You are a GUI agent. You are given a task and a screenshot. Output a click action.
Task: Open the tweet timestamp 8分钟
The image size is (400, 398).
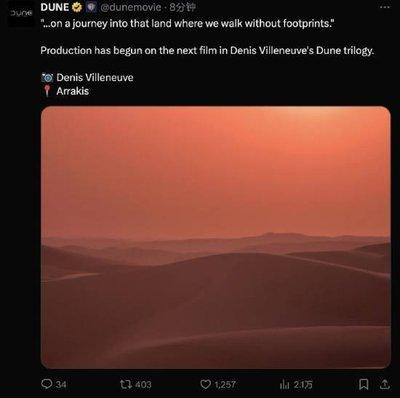[x=182, y=7]
